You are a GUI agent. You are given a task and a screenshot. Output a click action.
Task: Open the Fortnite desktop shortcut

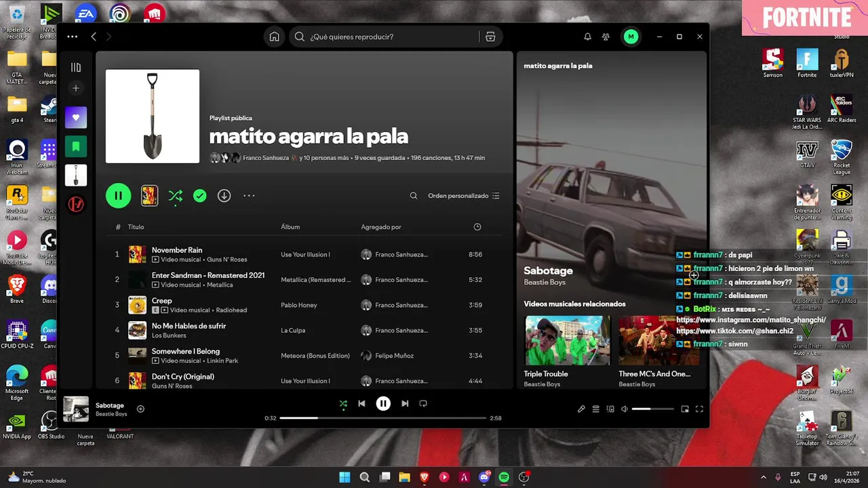tap(807, 63)
